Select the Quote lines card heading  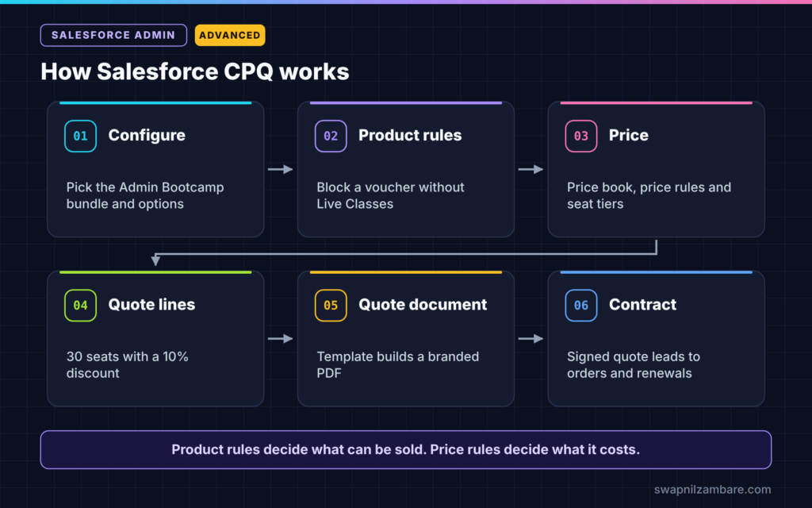click(x=151, y=305)
